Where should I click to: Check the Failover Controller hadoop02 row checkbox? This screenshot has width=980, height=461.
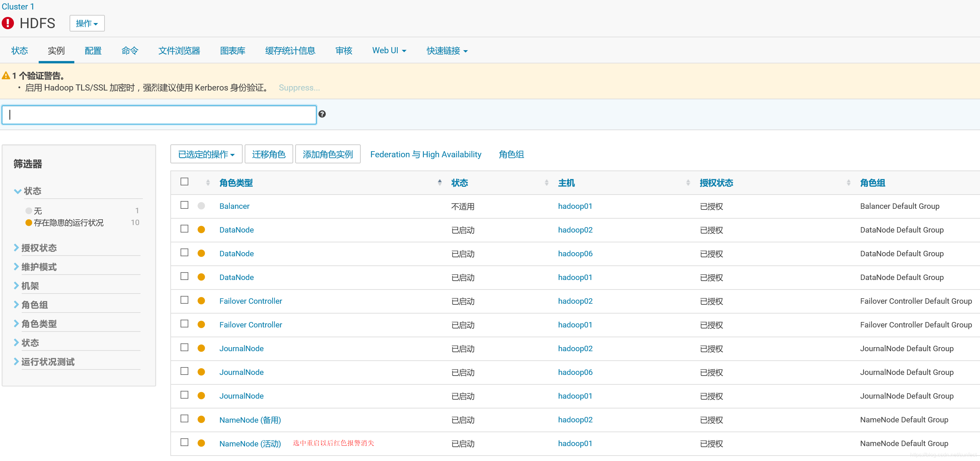(185, 300)
